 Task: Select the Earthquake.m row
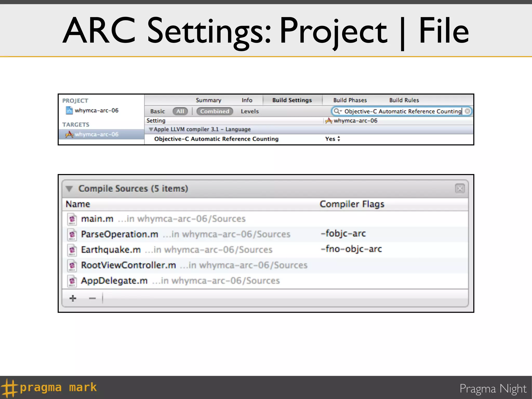(265, 250)
